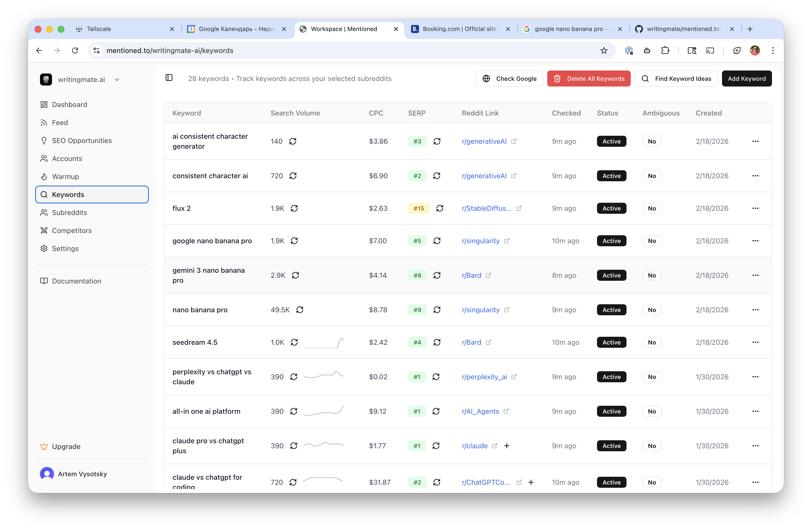Open Chrome extensions puzzle icon

click(665, 50)
